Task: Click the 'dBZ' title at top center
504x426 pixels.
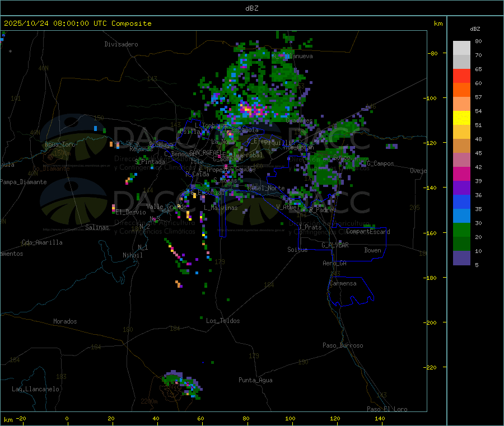Action: point(251,8)
